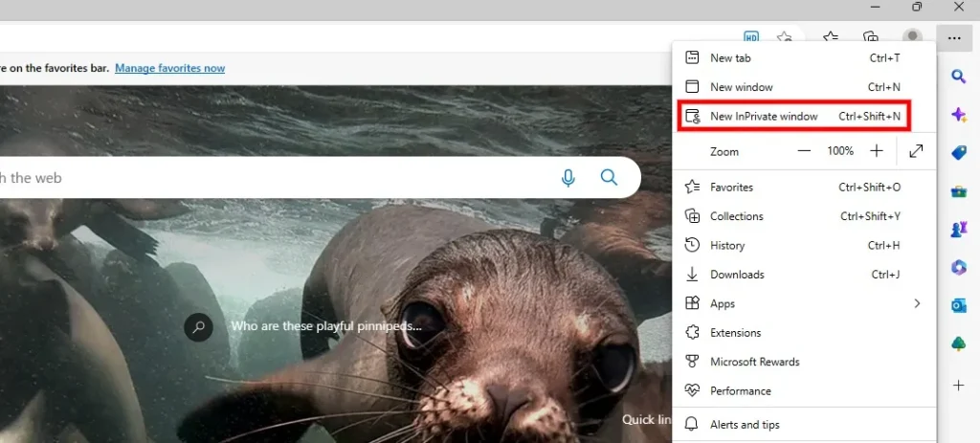This screenshot has height=443, width=980.
Task: Open Performance from the menu
Action: point(804,391)
